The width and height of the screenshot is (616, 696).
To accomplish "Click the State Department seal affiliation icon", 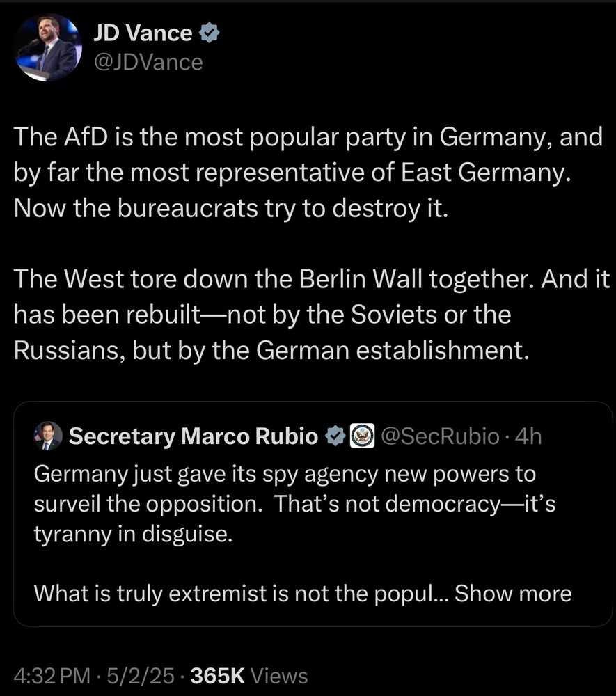I will pos(362,436).
